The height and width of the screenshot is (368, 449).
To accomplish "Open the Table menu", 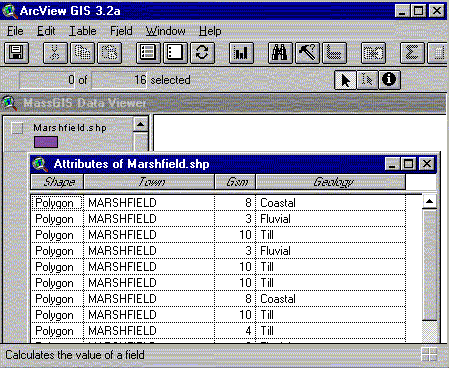I will coord(83,31).
